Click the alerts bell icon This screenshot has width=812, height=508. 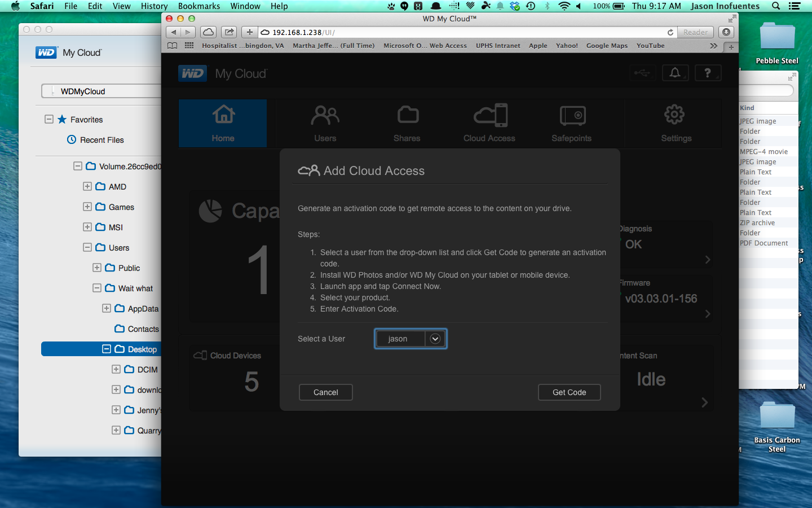tap(675, 72)
